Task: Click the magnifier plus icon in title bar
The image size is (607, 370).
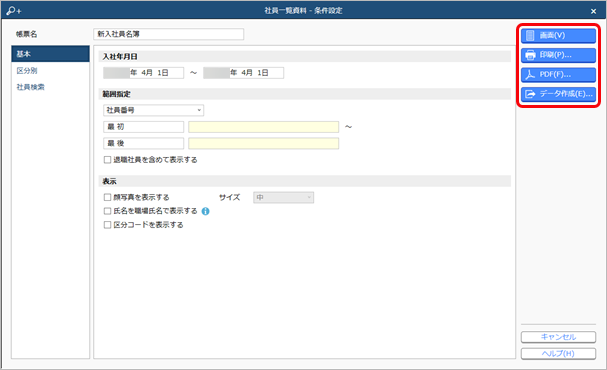Action: [x=14, y=11]
